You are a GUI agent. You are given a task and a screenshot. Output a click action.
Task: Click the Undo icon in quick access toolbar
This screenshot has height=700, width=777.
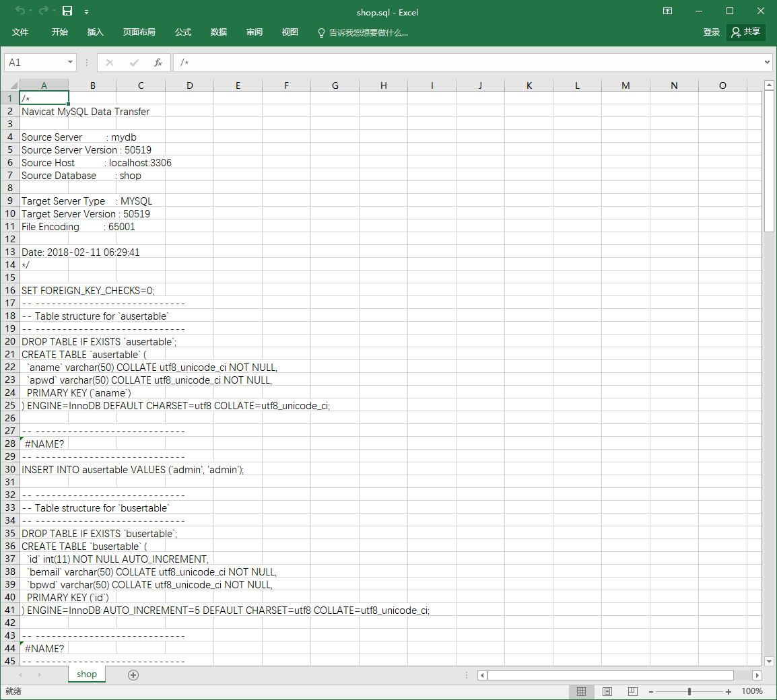(x=20, y=11)
